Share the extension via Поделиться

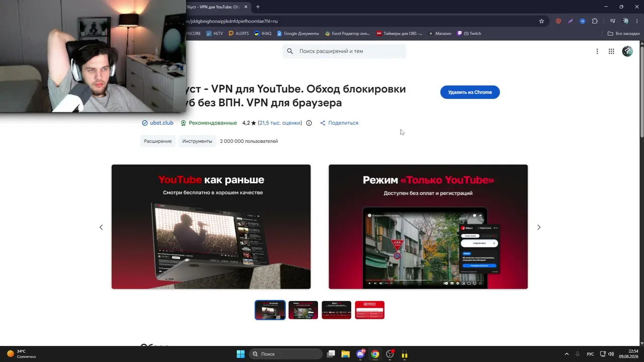pos(339,123)
